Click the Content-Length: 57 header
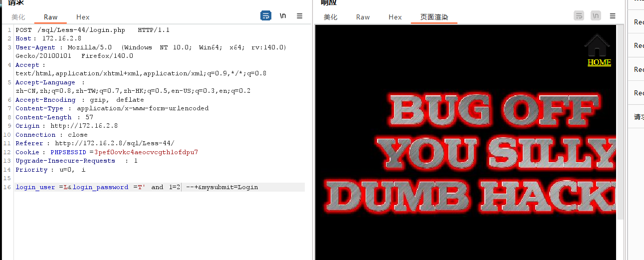The width and height of the screenshot is (644, 260). (54, 117)
